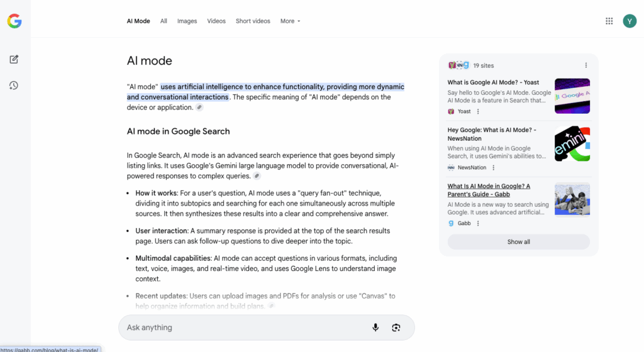This screenshot has width=644, height=352.
Task: Switch to the Videos tab
Action: 216,21
